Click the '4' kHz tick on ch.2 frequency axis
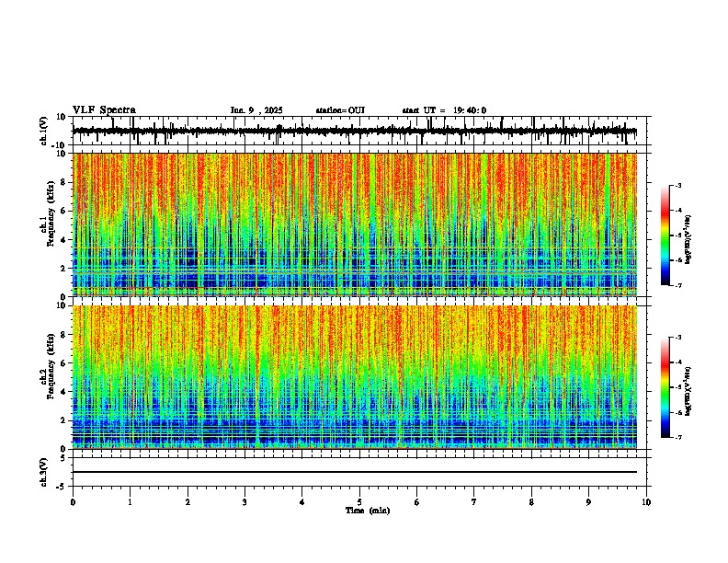728x563 pixels. [x=64, y=392]
